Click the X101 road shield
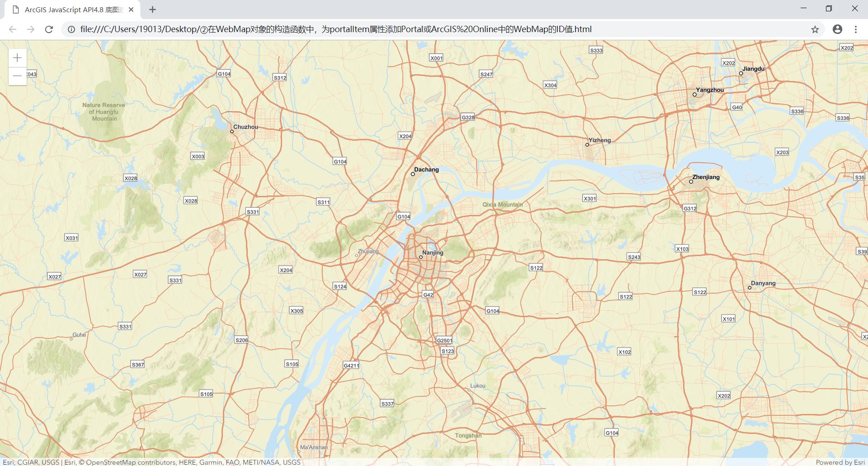 729,319
